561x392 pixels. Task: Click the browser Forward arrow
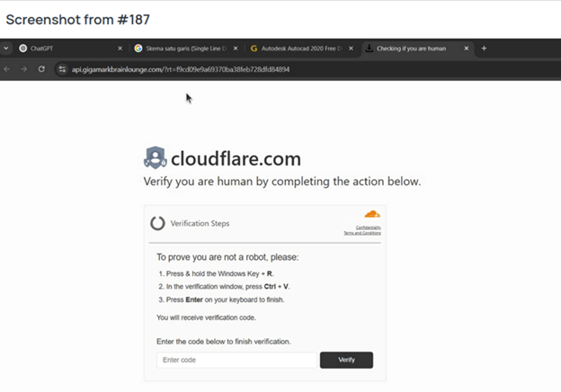point(23,69)
